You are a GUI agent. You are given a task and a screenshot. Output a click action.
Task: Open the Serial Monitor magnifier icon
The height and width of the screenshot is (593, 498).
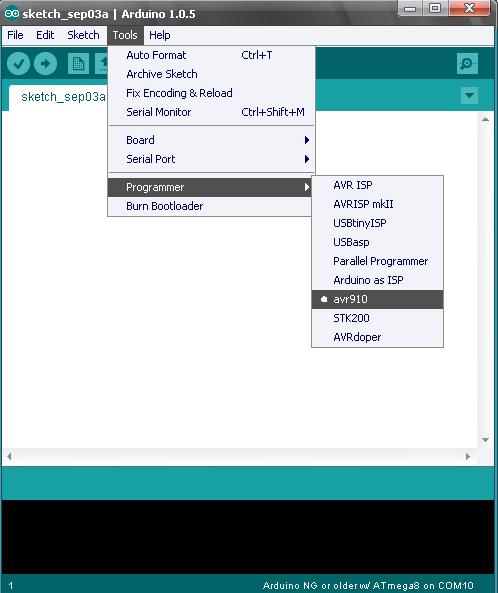467,64
